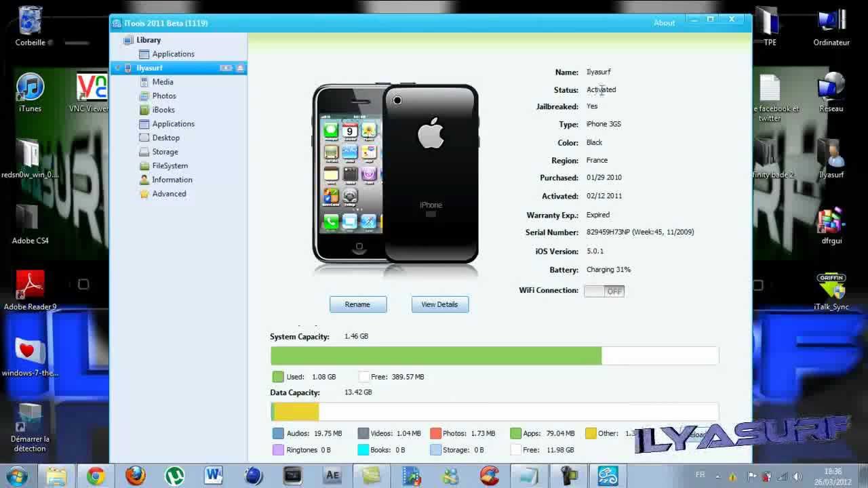Click the Data Capacity usage bar
The width and height of the screenshot is (868, 488).
tap(494, 411)
